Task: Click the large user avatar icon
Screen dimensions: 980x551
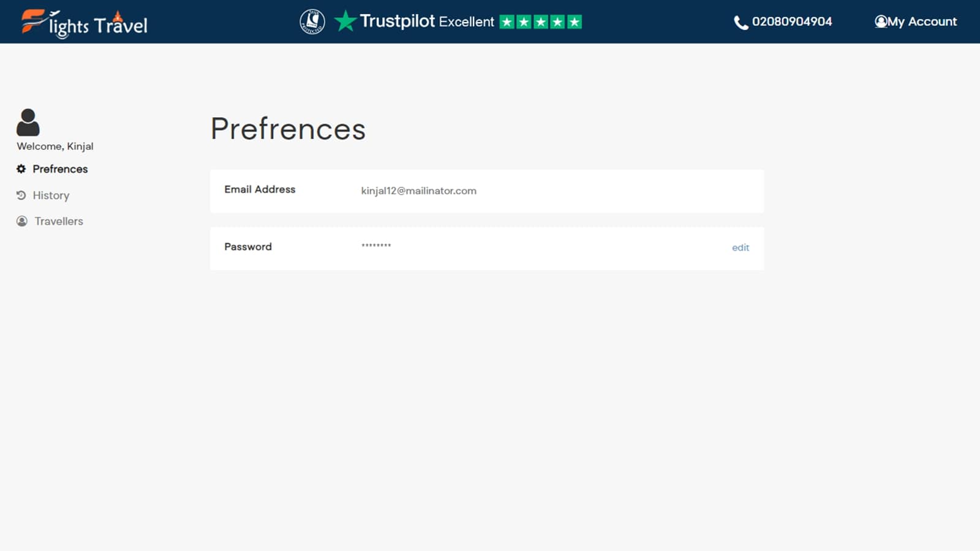Action: coord(28,122)
